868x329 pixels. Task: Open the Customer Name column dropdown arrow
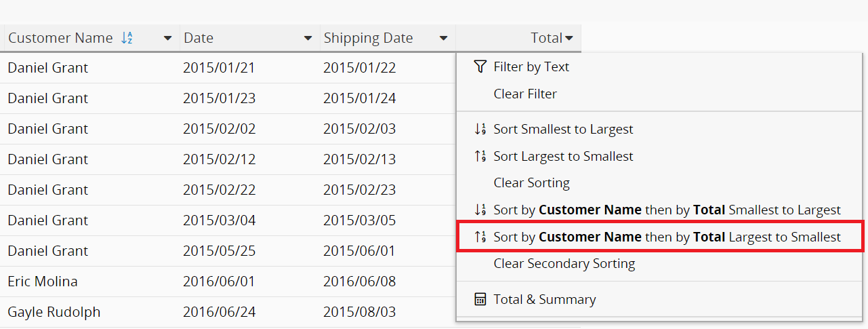pos(168,39)
